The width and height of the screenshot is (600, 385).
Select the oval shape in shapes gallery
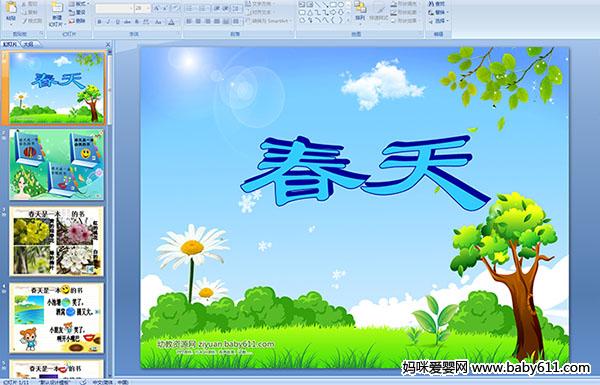tap(341, 5)
